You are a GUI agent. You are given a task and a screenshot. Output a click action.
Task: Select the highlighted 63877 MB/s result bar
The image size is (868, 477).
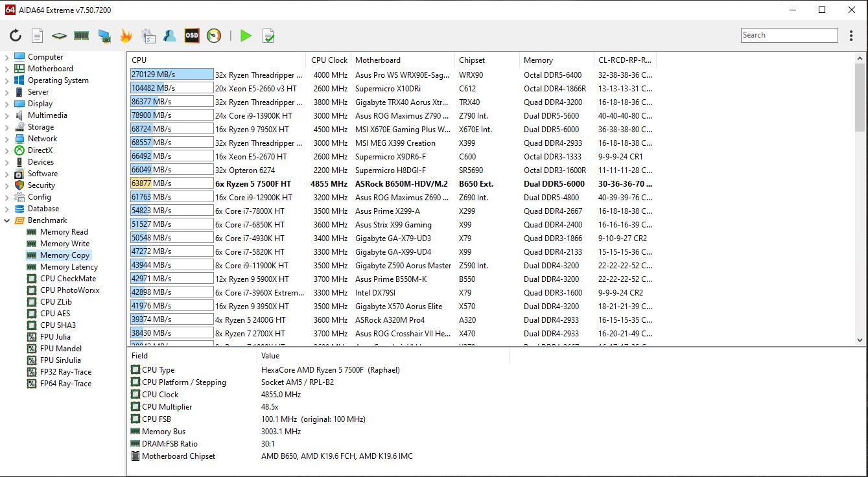point(172,183)
